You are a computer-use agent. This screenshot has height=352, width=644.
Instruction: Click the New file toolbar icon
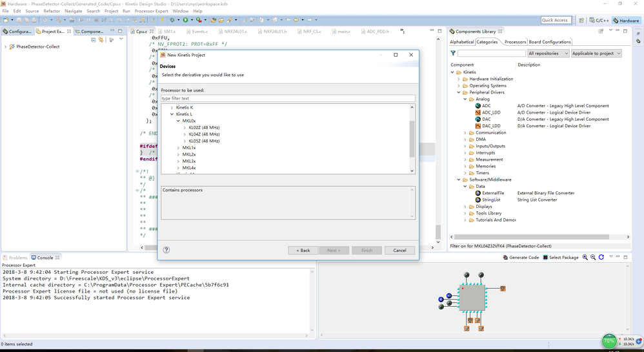coord(6,20)
